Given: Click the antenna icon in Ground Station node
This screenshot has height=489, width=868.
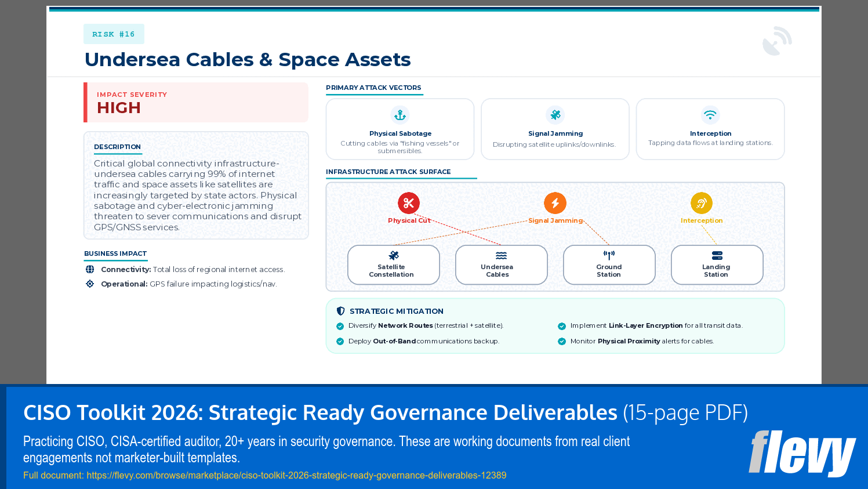Looking at the screenshot, I should click(x=609, y=255).
